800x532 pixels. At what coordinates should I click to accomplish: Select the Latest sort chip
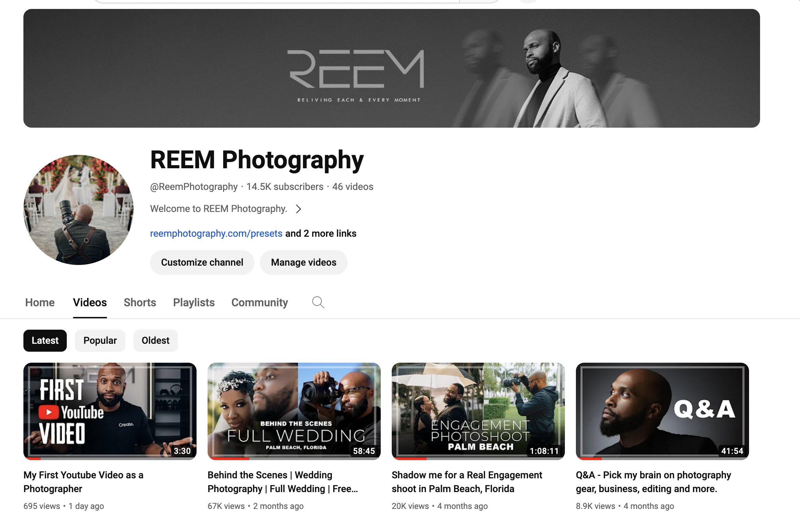[x=45, y=341]
